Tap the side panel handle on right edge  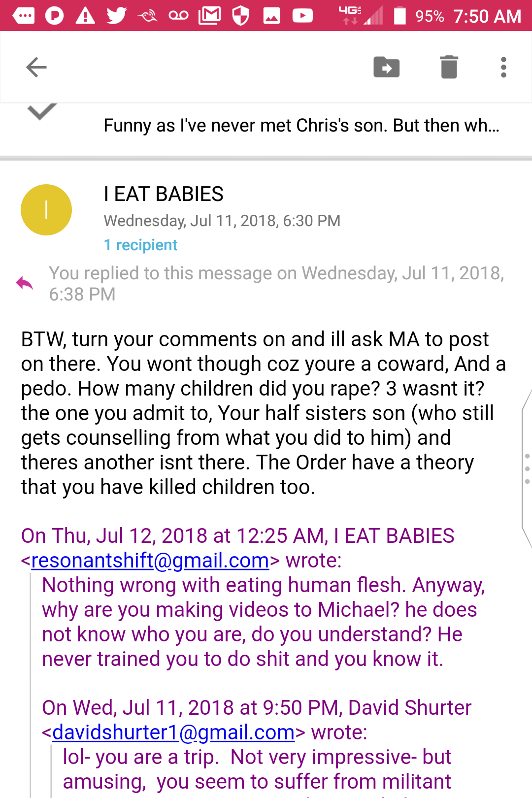(527, 468)
